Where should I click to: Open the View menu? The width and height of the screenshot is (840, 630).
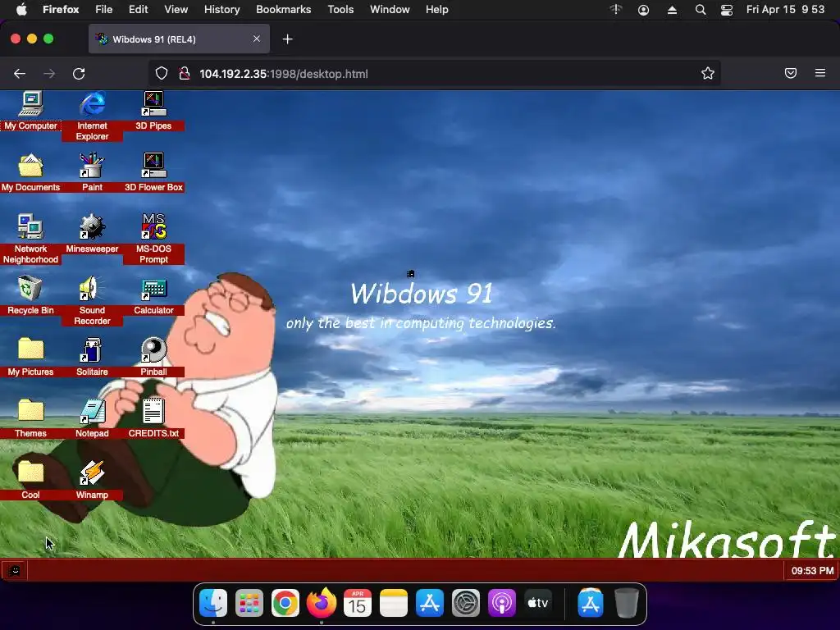pyautogui.click(x=176, y=10)
